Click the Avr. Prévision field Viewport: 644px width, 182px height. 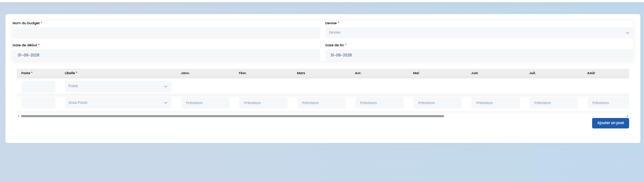[x=380, y=103]
